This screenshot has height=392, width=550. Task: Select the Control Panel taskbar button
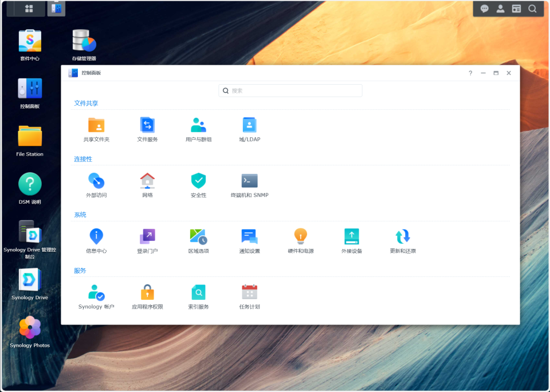(56, 9)
